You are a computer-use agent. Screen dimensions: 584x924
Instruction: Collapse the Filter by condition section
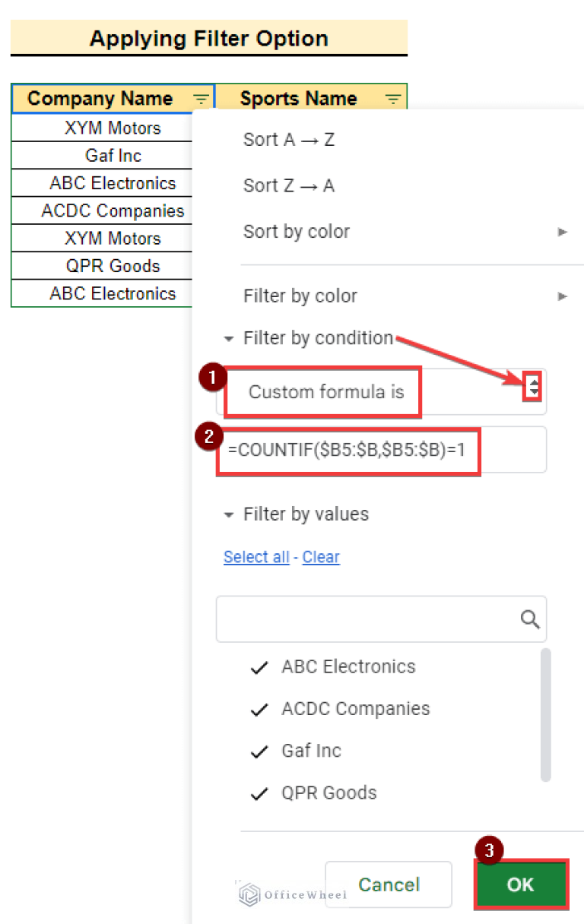228,338
